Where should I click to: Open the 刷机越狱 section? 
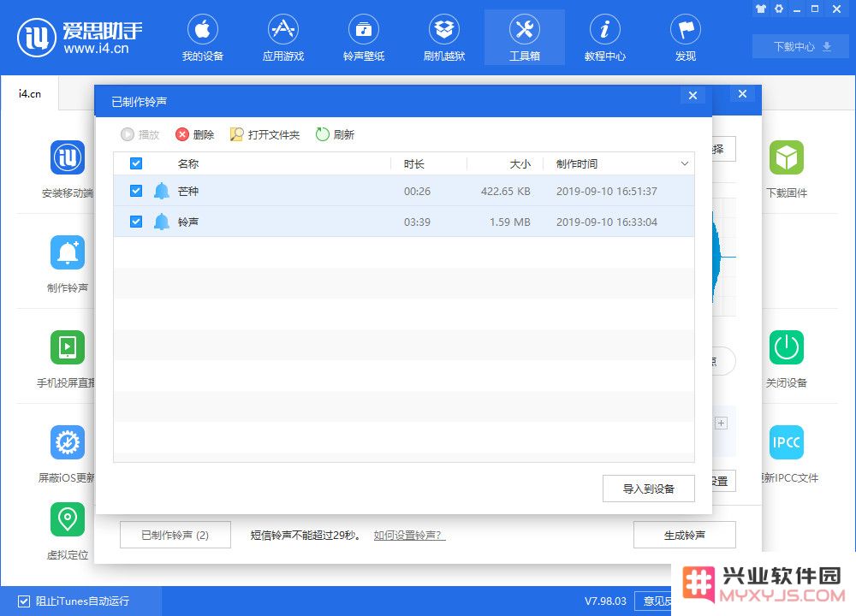pos(443,38)
